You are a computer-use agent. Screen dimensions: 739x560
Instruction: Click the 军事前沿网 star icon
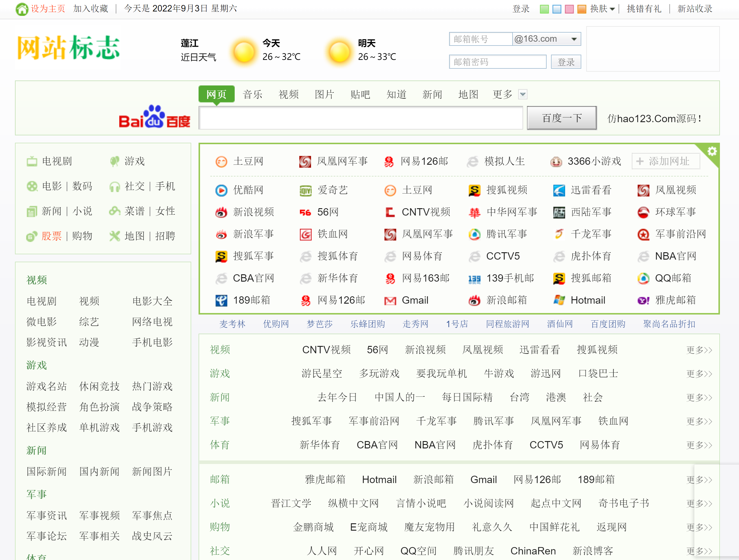[644, 234]
